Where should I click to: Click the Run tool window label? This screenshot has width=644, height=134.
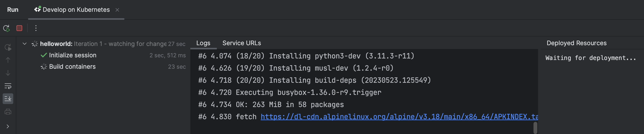[13, 10]
